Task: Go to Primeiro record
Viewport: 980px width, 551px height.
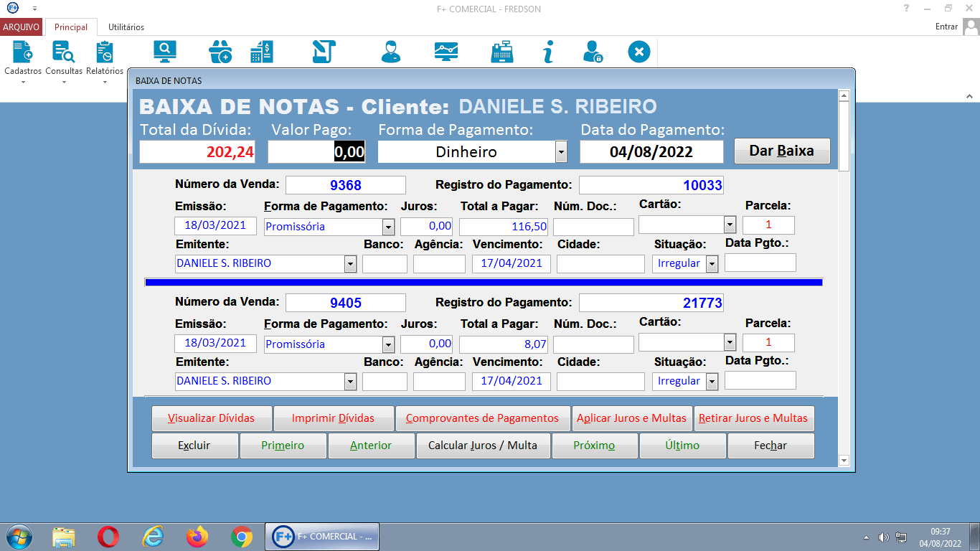Action: 283,446
